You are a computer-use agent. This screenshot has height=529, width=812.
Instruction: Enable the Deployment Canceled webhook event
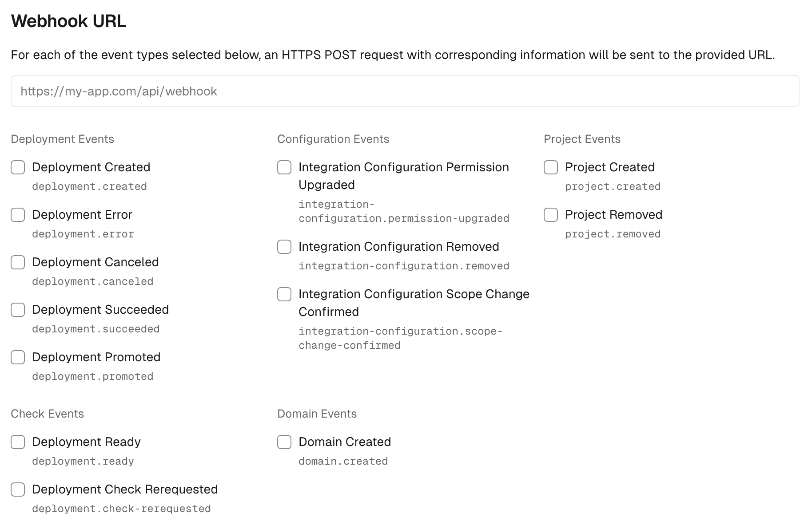18,262
